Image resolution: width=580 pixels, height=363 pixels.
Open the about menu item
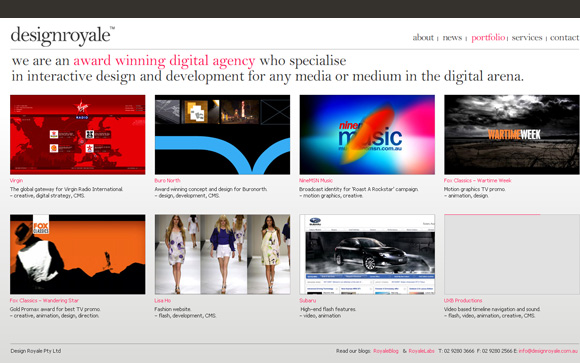point(423,37)
